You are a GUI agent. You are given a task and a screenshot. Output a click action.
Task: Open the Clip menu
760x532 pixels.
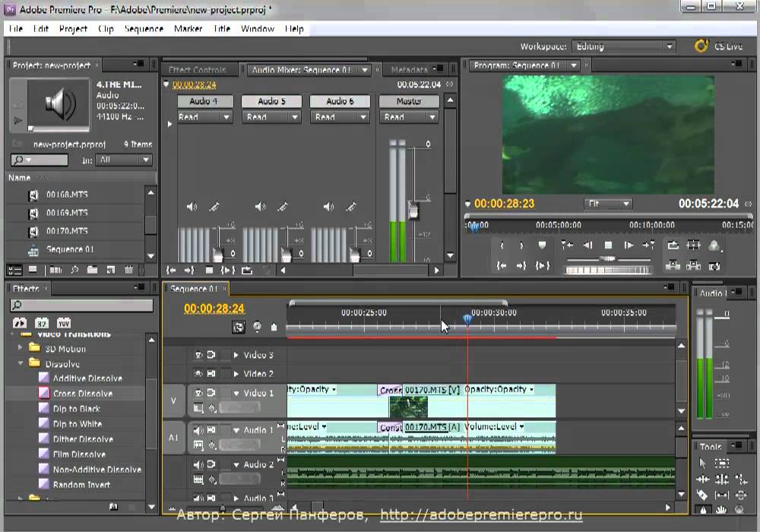106,29
